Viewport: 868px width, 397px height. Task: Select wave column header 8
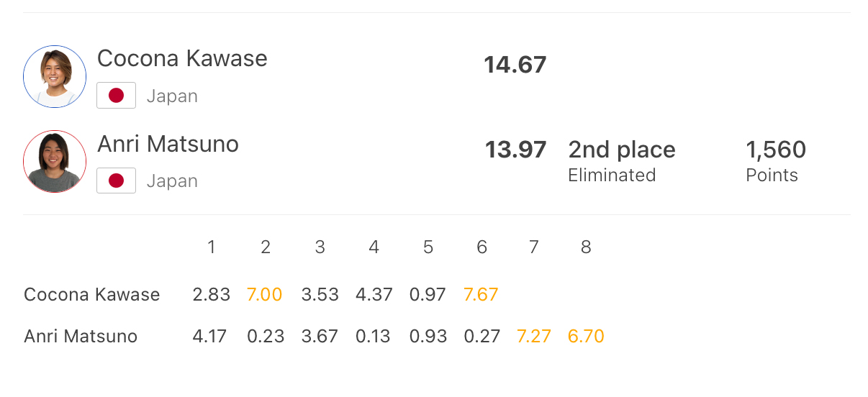pos(586,247)
